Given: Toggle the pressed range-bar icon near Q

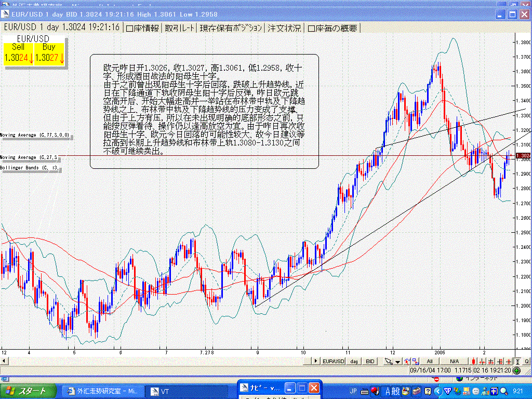Looking at the screenshot, I should [x=518, y=361].
